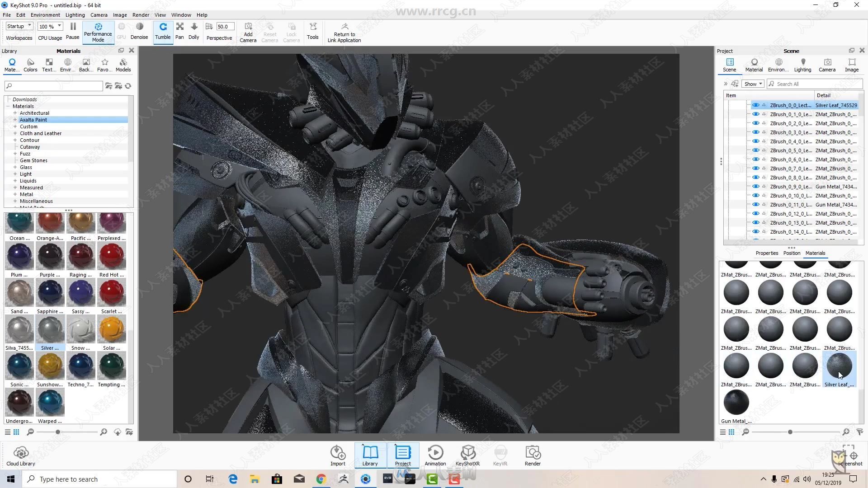Open the Animation timeline

[x=435, y=455]
